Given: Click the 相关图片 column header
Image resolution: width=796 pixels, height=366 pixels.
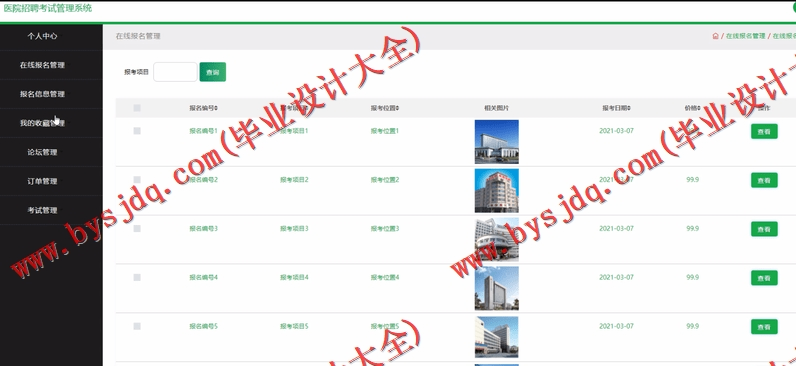Looking at the screenshot, I should point(496,108).
